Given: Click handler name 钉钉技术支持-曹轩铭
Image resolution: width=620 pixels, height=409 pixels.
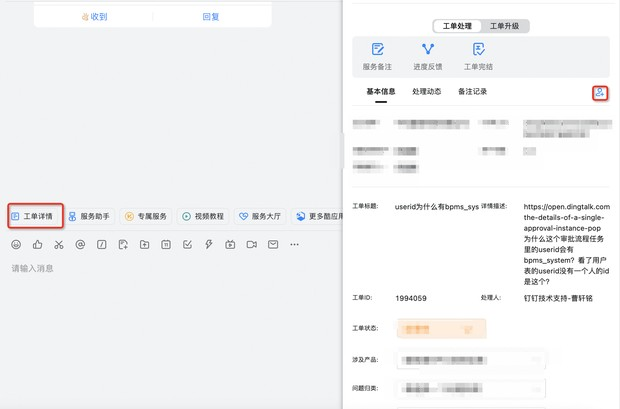Looking at the screenshot, I should 558,298.
